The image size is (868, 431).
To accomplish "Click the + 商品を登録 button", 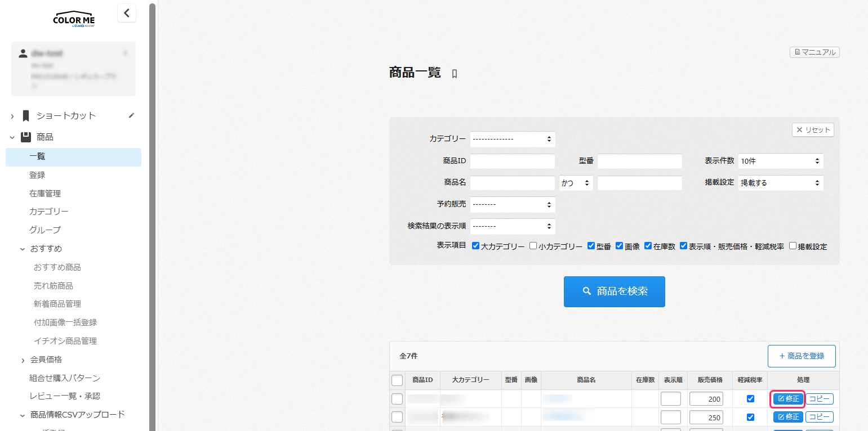I will 801,356.
